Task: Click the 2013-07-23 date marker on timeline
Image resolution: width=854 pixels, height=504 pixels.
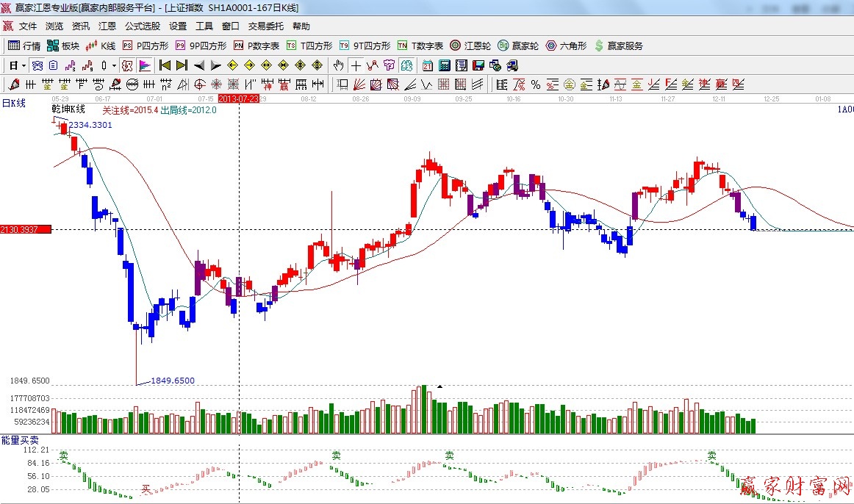Action: click(x=239, y=98)
